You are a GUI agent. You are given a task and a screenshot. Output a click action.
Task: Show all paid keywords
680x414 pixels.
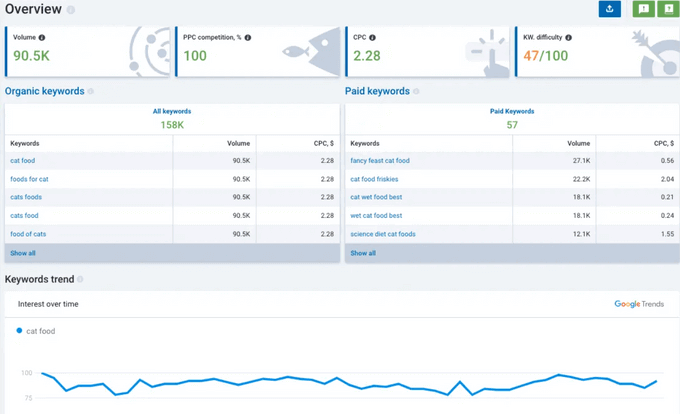coord(363,253)
